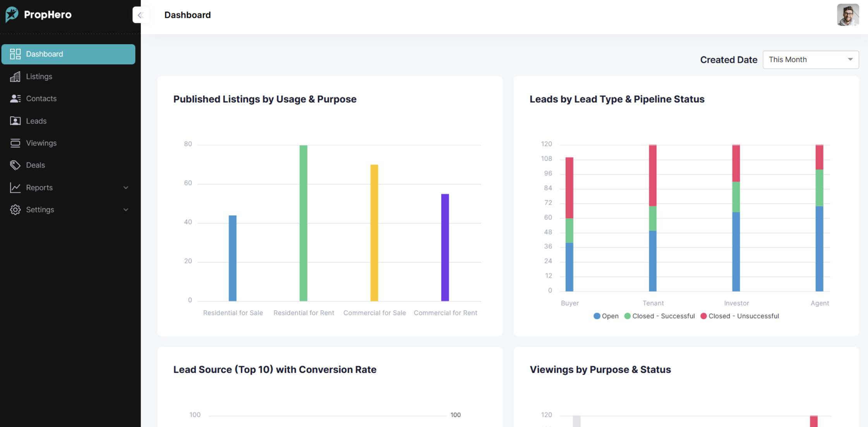Open Reports using the chart line icon
Viewport: 868px width, 427px height.
(x=15, y=187)
